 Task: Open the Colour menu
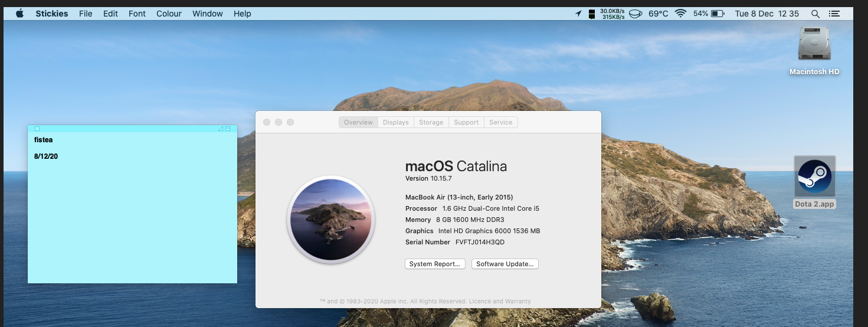[x=169, y=14]
